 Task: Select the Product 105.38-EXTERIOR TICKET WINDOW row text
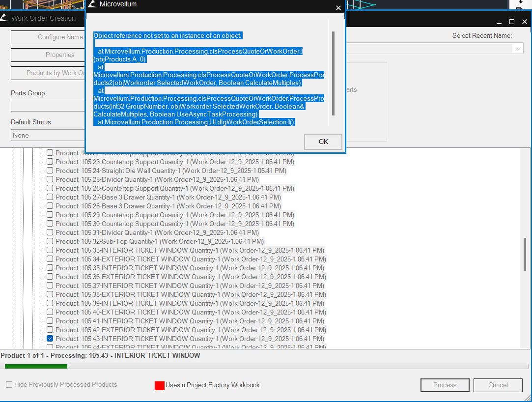click(191, 294)
